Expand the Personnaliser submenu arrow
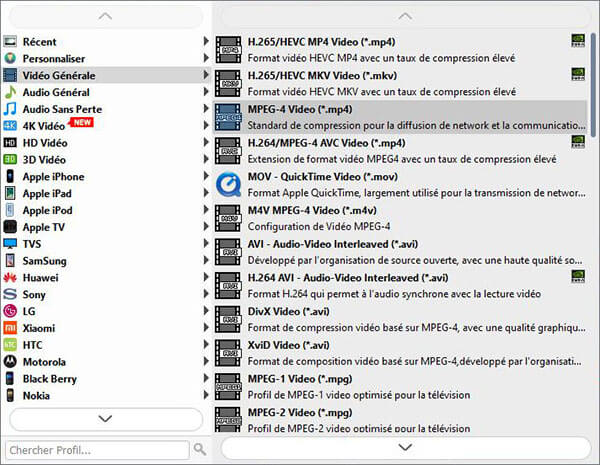Viewport: 600px width, 465px height. pyautogui.click(x=206, y=58)
